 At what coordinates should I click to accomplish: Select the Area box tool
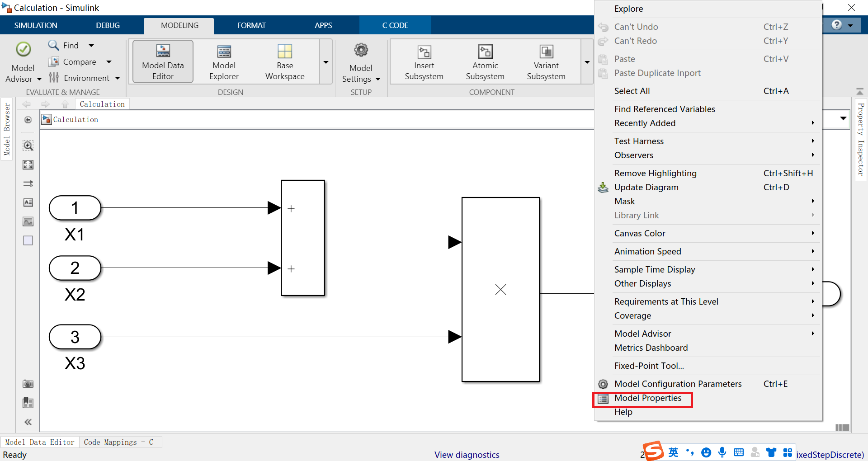(28, 240)
